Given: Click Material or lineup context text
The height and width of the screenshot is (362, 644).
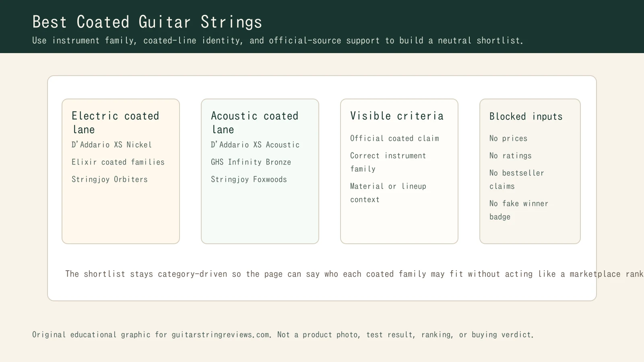Looking at the screenshot, I should 388,193.
